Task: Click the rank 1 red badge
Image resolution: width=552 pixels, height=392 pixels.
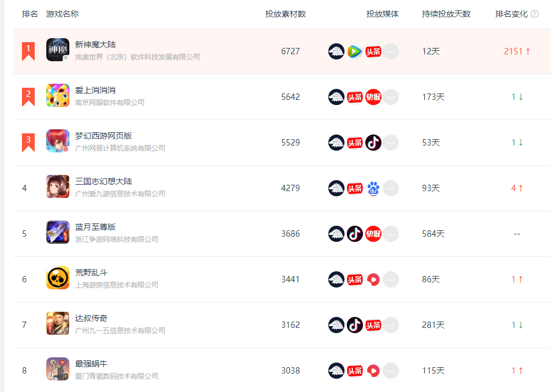Action: point(28,51)
